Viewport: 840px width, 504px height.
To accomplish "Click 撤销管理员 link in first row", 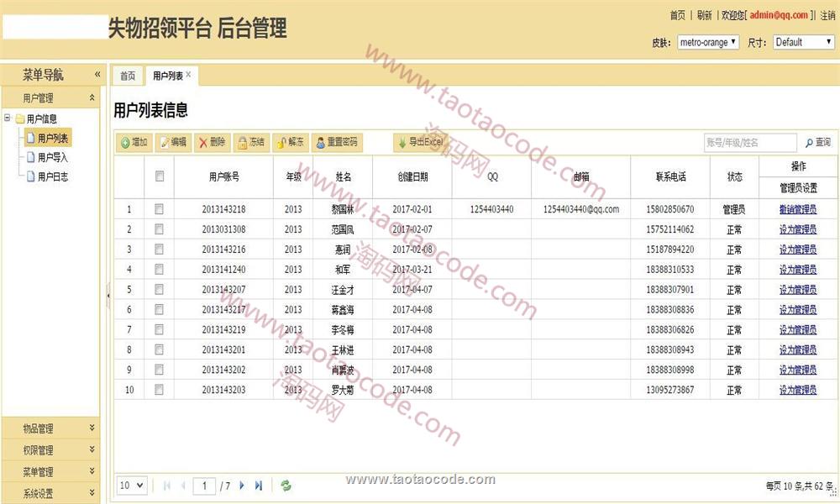I will click(797, 209).
